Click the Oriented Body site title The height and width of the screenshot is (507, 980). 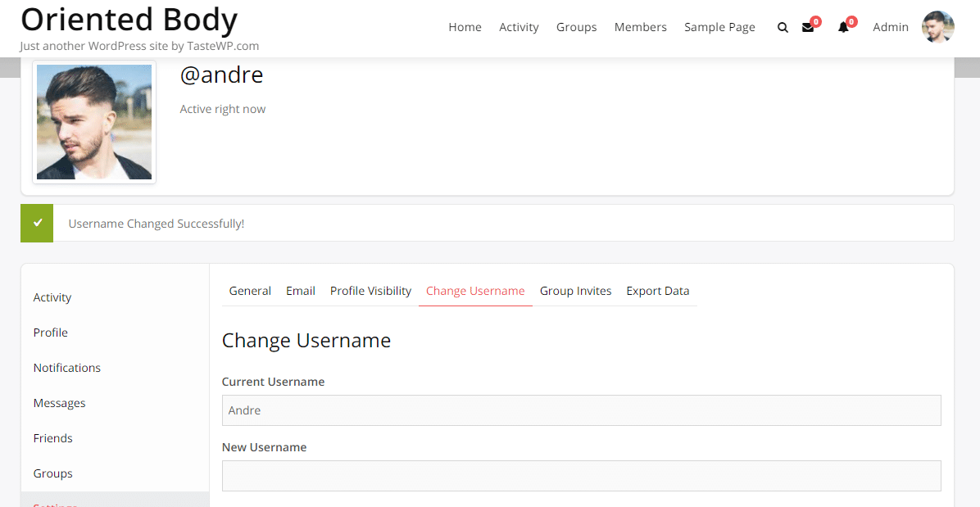point(129,19)
